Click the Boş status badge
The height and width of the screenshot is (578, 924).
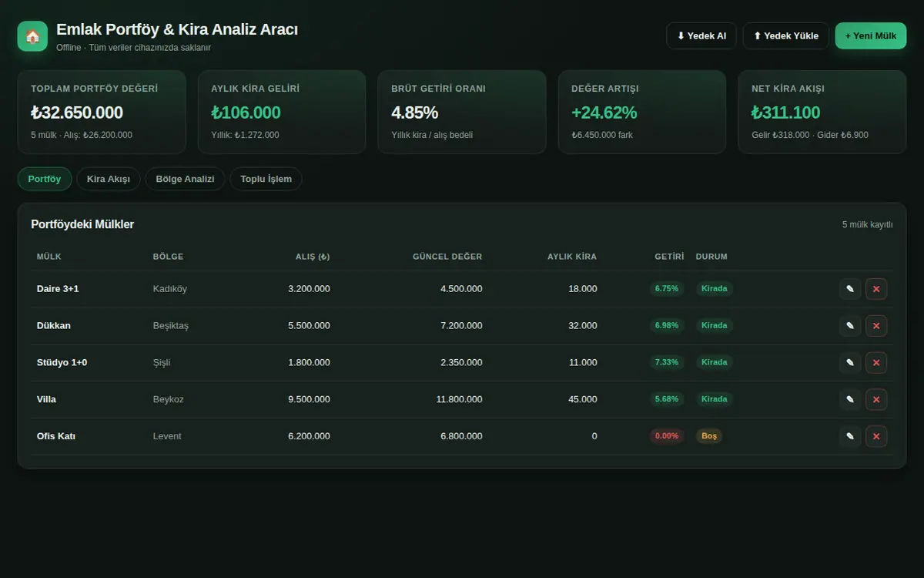(709, 436)
